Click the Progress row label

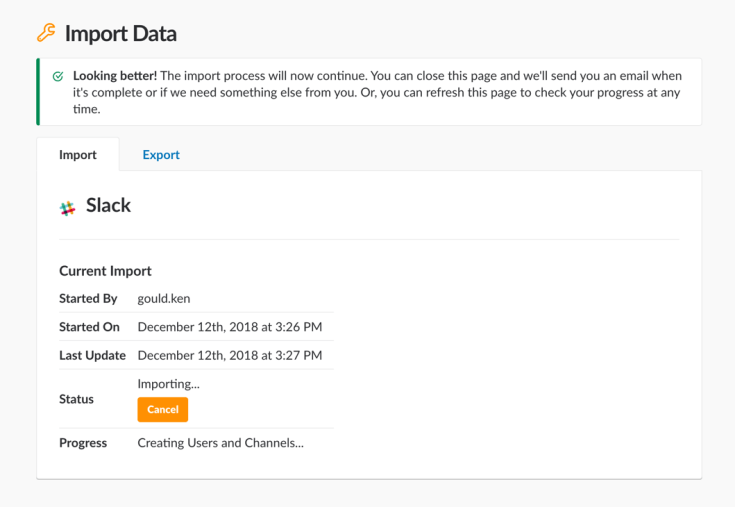click(x=83, y=443)
